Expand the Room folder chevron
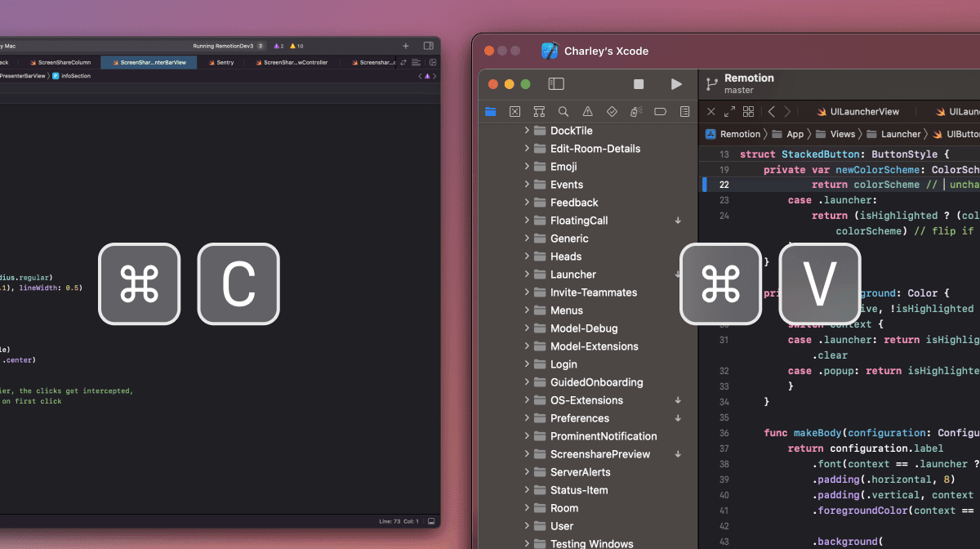The image size is (980, 549). point(527,508)
